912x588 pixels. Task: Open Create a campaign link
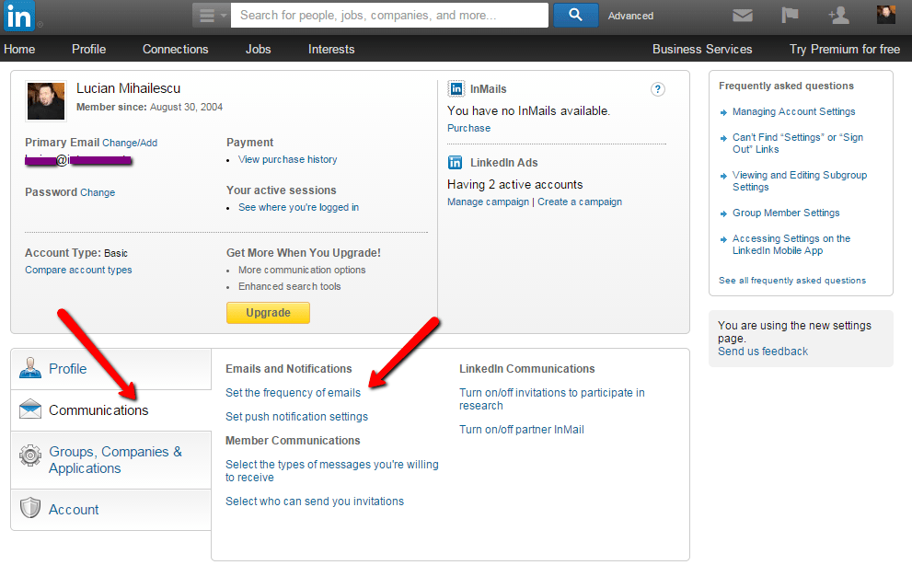pyautogui.click(x=579, y=202)
